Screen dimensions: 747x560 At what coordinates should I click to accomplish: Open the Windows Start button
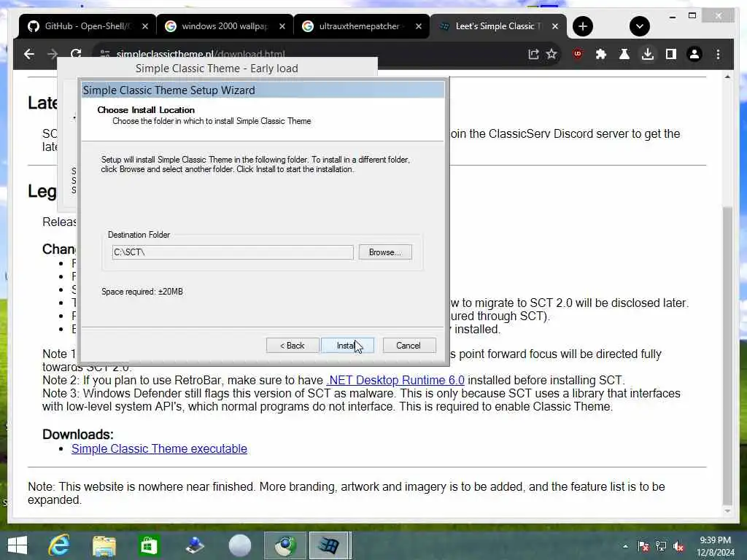18,545
